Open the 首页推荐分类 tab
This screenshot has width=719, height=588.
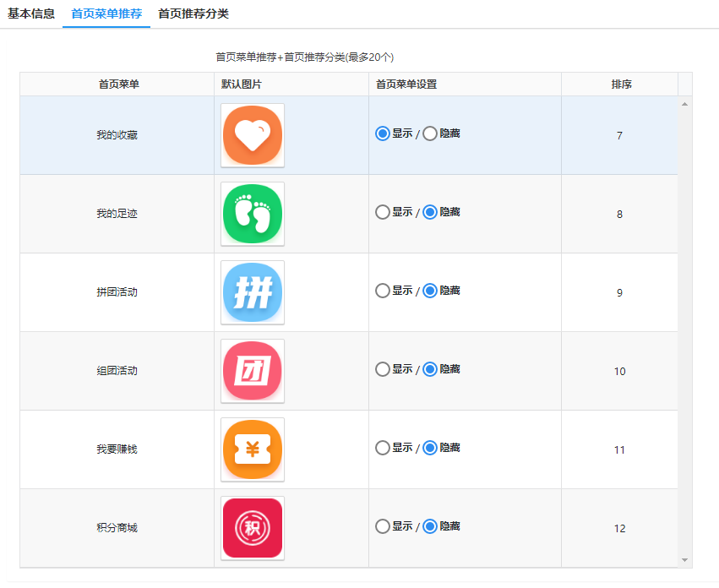[x=193, y=14]
